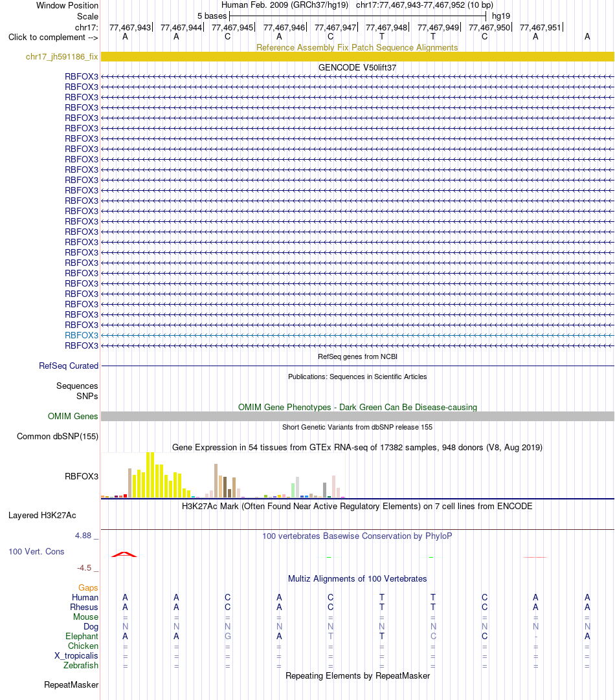
Task: Select the Rhesus species row label
Action: [84, 607]
